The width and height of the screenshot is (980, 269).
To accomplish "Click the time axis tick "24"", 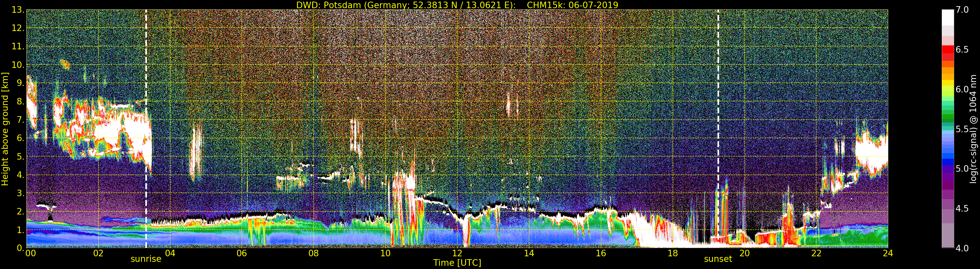I will coord(888,253).
